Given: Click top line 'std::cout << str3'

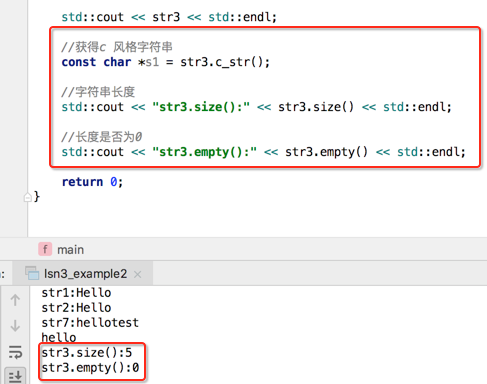Looking at the screenshot, I should (169, 17).
